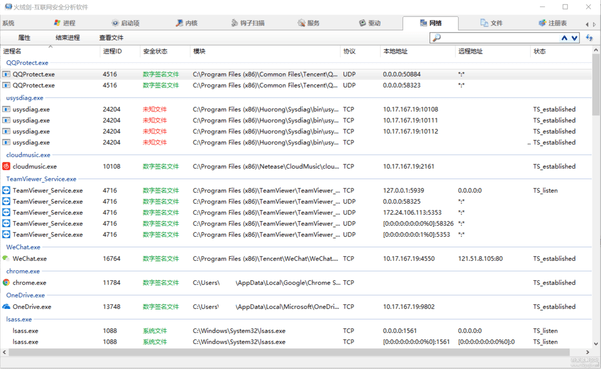Screen dimensions: 601x369
Task: Switch to the 驱动 tab
Action: pos(370,23)
